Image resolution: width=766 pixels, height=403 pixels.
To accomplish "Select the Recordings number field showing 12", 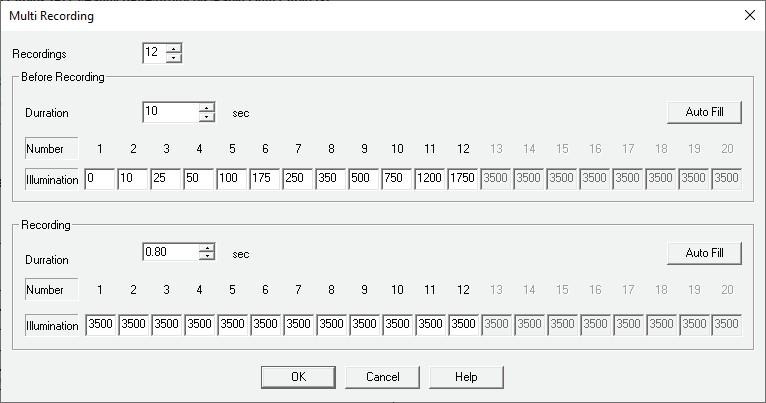I will 153,53.
